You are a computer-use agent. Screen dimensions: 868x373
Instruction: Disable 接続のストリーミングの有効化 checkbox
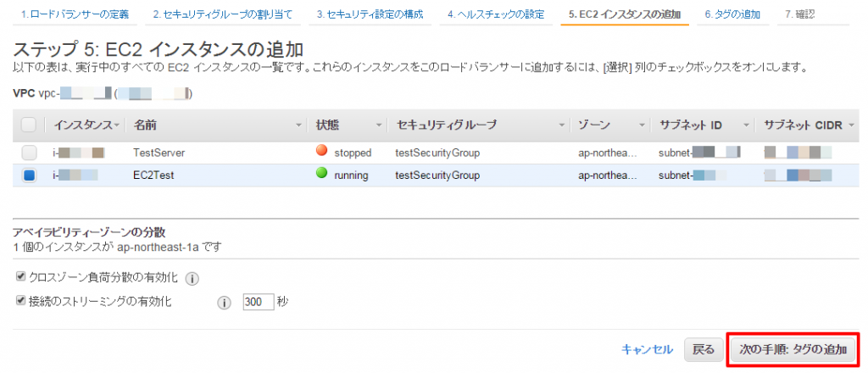[21, 300]
